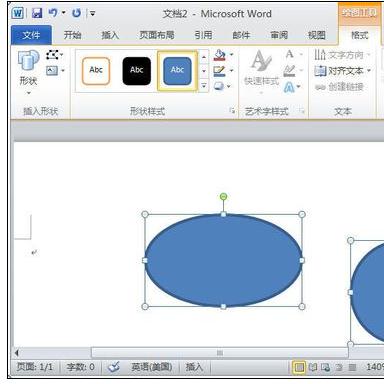Screen dimensions: 384x384
Task: Click 英语(美国) language in status bar
Action: point(152,367)
